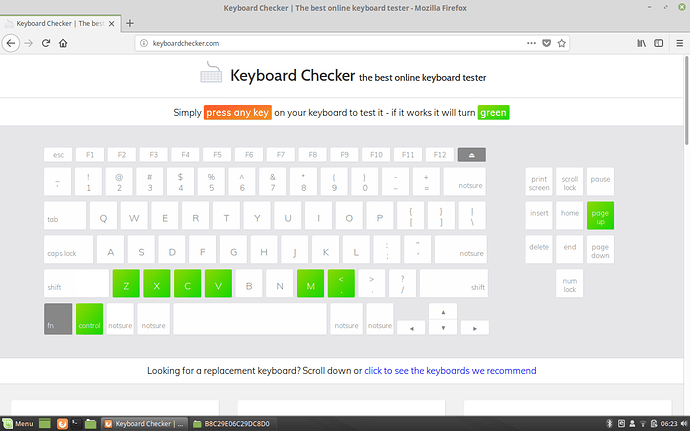Click the caps lock key
This screenshot has width=690, height=431.
[x=69, y=250]
